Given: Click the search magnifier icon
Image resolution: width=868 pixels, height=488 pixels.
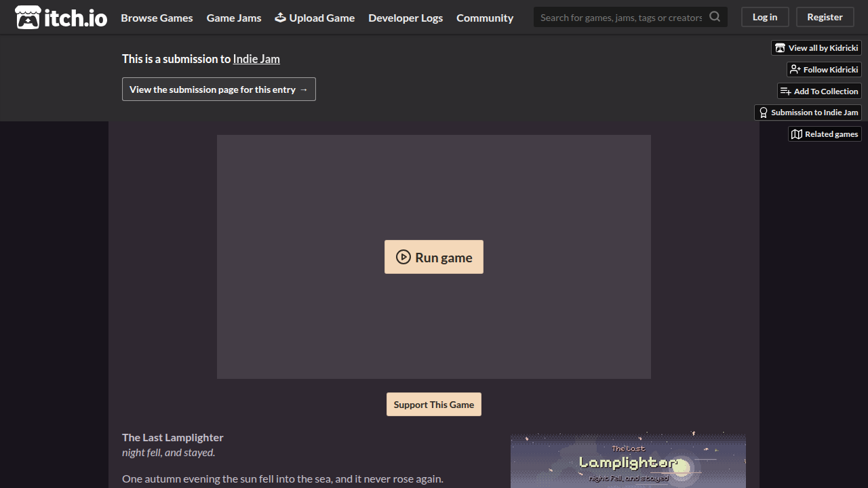Looking at the screenshot, I should [x=715, y=17].
